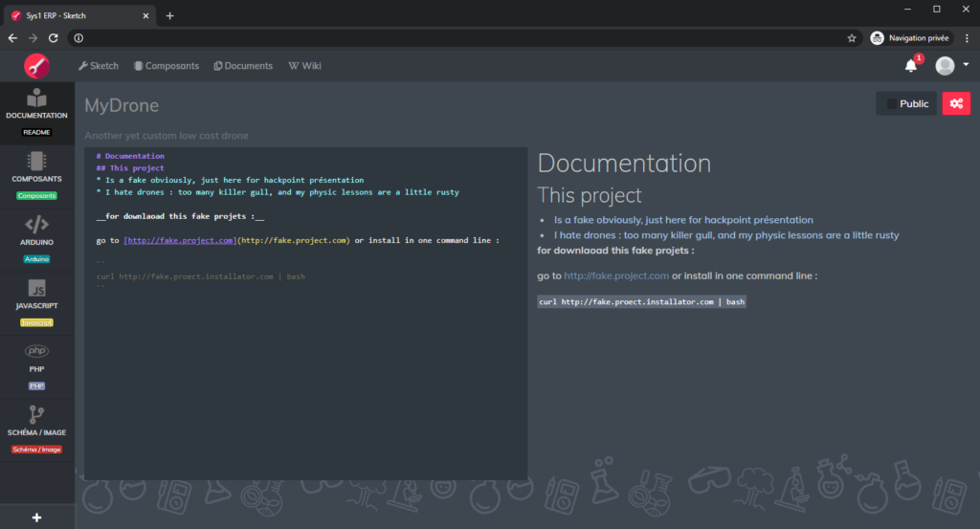Add a new section with plus button
Image resolution: width=980 pixels, height=529 pixels.
pos(36,518)
